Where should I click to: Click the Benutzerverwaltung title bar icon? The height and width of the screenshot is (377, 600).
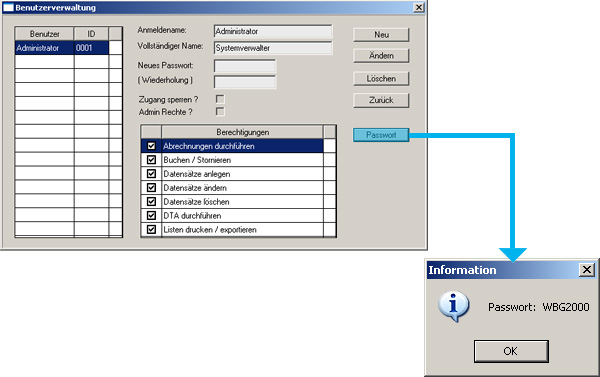8,8
